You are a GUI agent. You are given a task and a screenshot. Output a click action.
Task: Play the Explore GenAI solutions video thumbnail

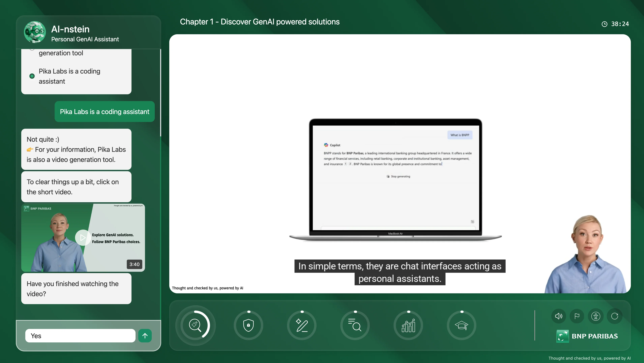[x=83, y=238]
